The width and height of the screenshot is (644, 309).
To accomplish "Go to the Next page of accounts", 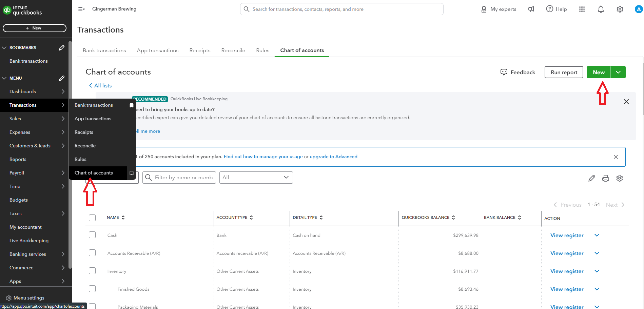I will click(615, 205).
